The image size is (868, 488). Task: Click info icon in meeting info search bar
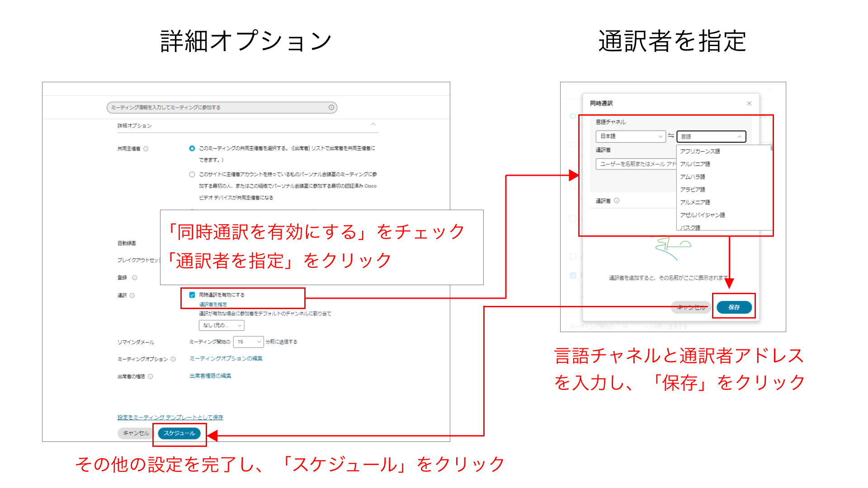point(331,108)
